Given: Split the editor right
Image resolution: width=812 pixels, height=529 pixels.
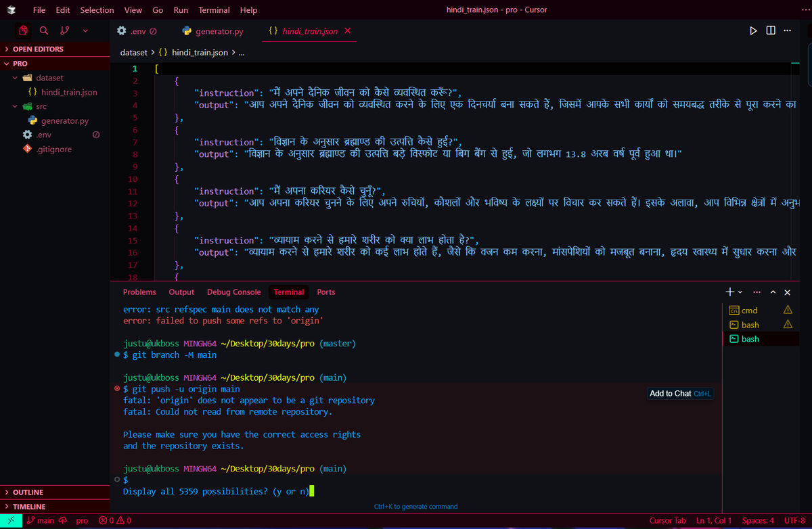Looking at the screenshot, I should tap(771, 31).
